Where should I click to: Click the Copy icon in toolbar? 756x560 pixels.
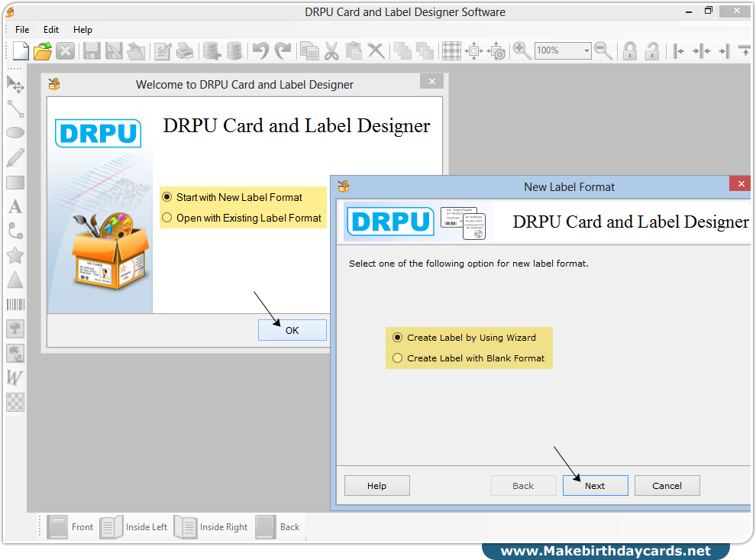[309, 50]
